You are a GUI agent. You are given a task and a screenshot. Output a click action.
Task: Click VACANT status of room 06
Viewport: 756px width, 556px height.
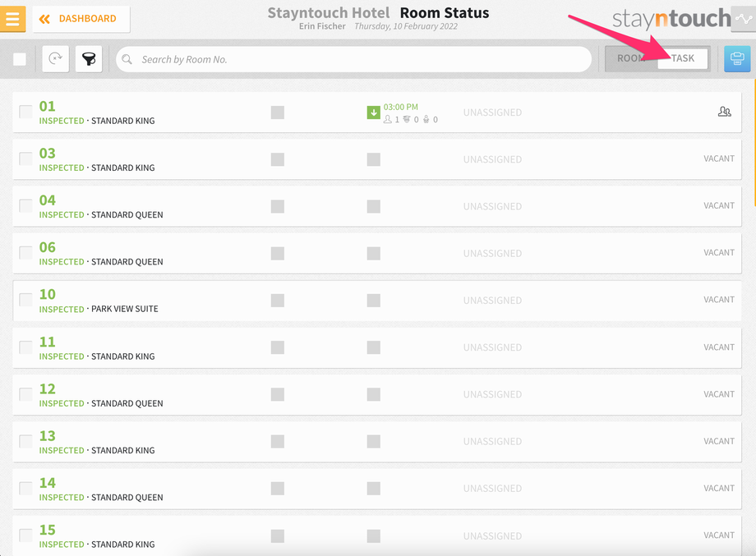719,252
